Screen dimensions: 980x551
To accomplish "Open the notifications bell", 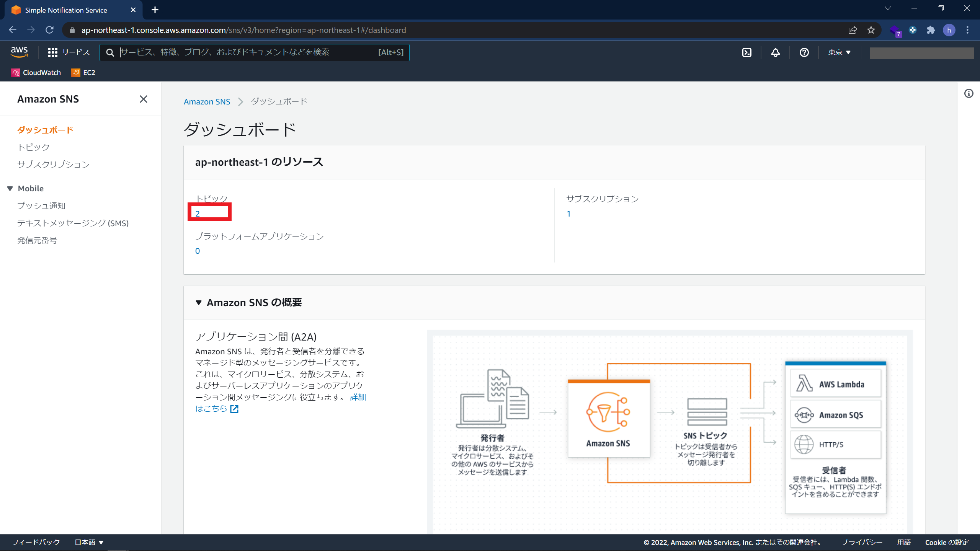I will point(775,52).
